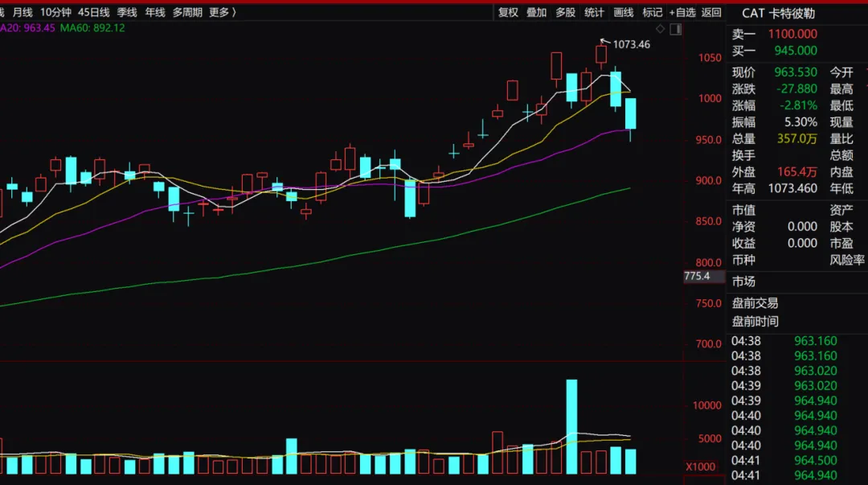This screenshot has height=485, width=868.
Task: Click the 统计 statistics button
Action: pyautogui.click(x=594, y=12)
